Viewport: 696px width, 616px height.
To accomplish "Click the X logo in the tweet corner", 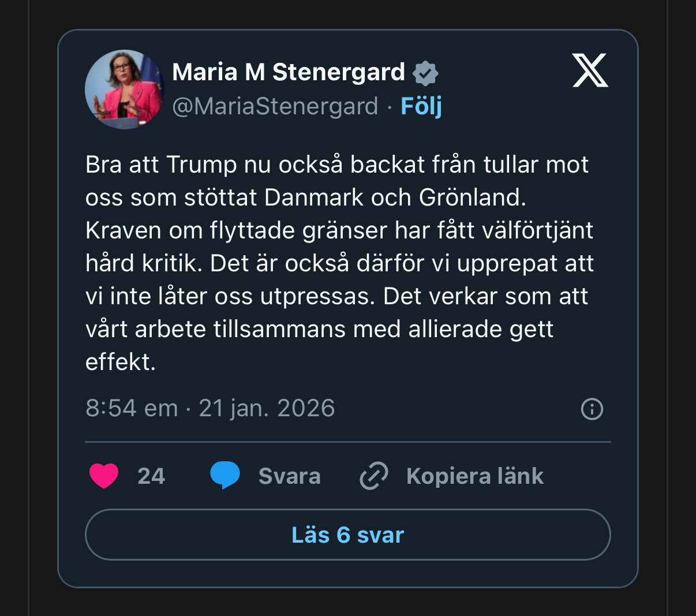I will (590, 70).
